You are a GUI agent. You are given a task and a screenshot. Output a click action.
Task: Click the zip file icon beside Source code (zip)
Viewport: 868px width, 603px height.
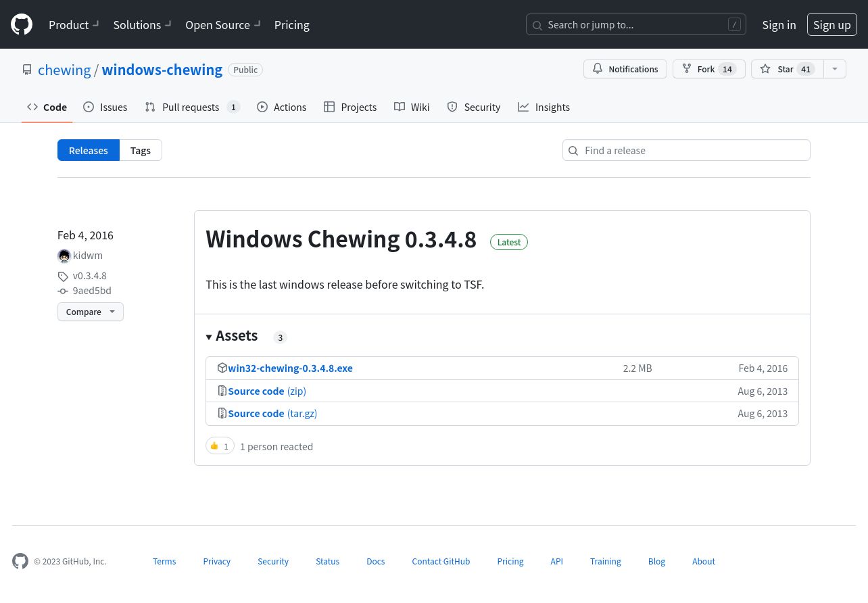pyautogui.click(x=222, y=391)
